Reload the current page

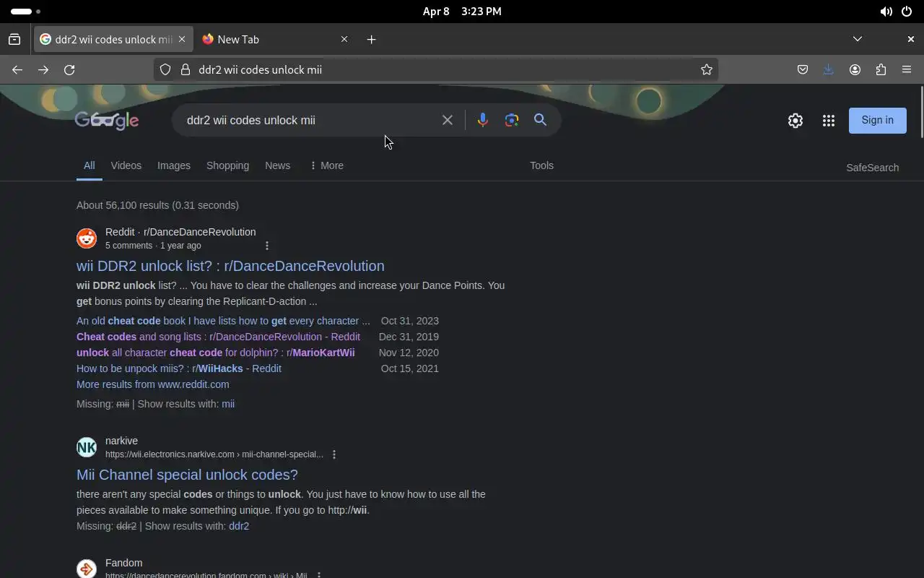(69, 69)
